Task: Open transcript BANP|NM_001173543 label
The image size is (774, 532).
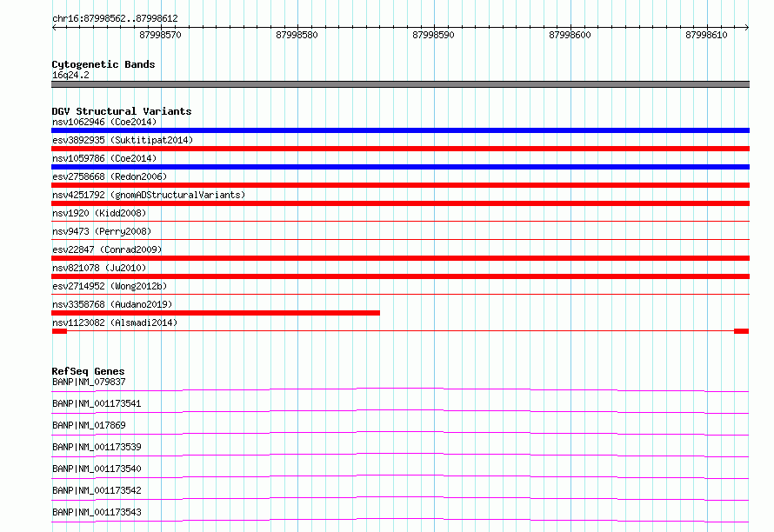Action: (x=97, y=512)
